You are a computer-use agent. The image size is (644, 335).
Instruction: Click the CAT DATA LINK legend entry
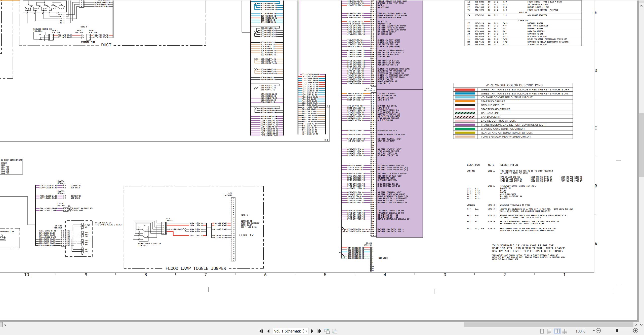490,113
